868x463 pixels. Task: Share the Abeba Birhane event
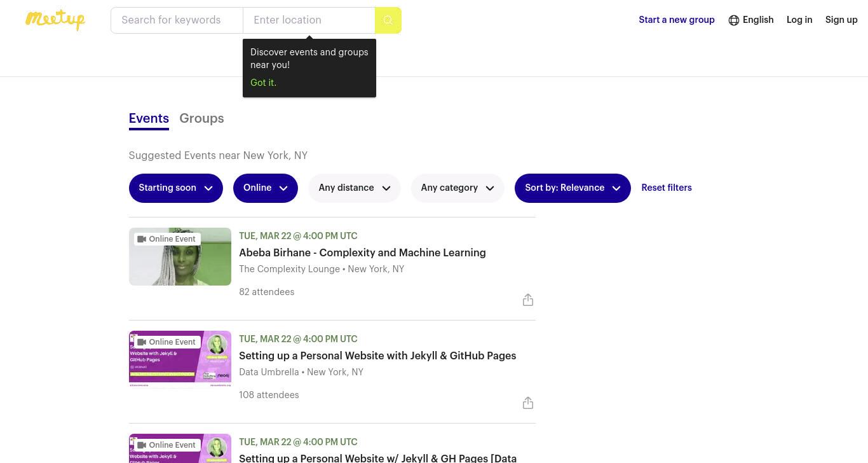(x=528, y=300)
